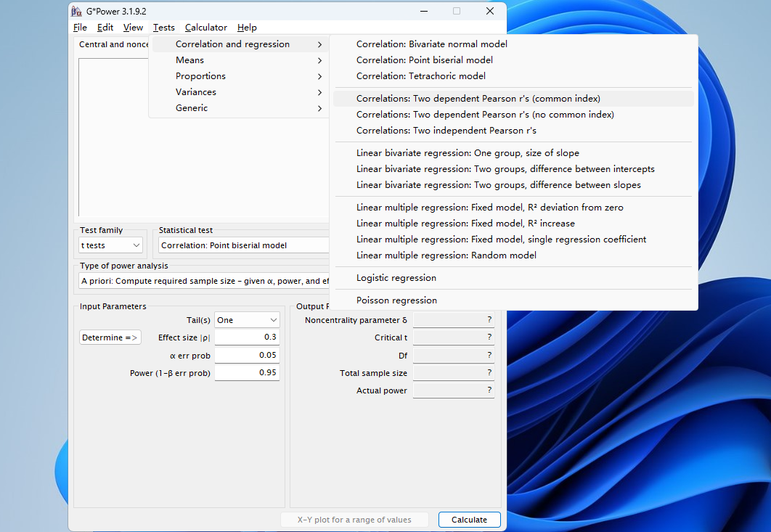Viewport: 771px width, 532px height.
Task: Select Two independent Pearson r's test
Action: point(446,131)
